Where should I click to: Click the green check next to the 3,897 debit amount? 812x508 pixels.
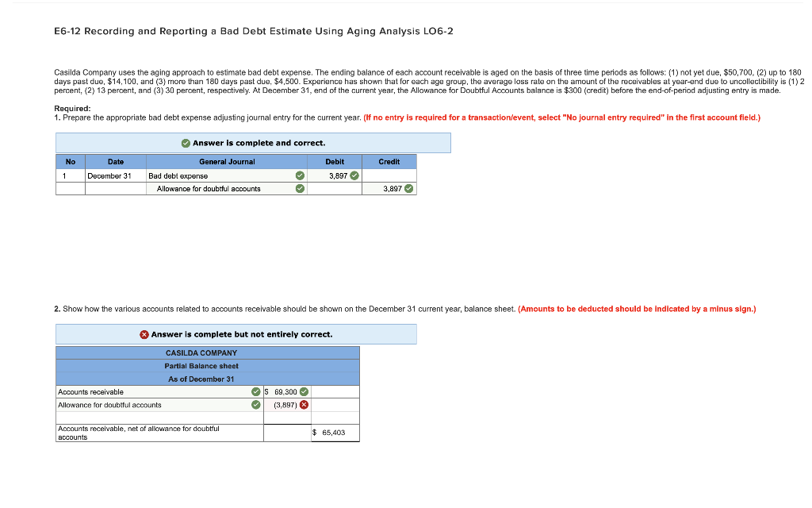pyautogui.click(x=354, y=175)
